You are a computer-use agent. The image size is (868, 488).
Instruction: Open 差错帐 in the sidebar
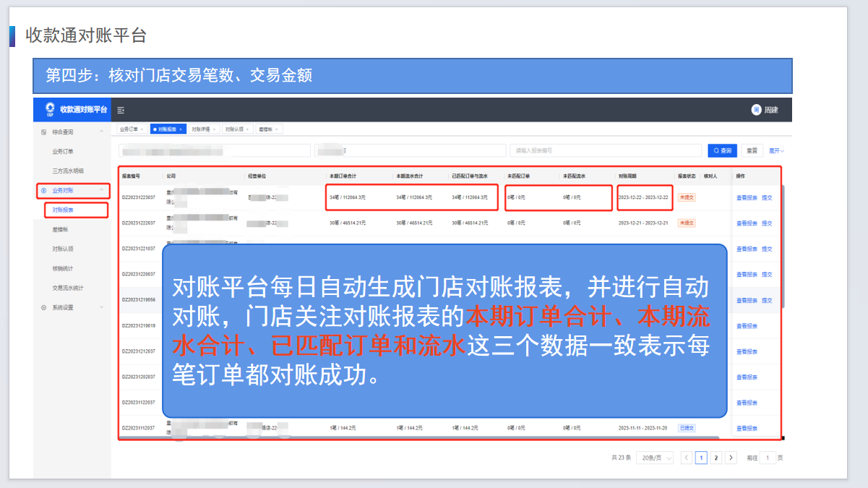[60, 229]
